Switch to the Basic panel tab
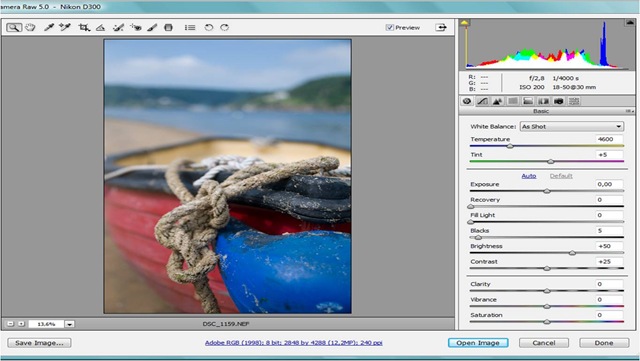This screenshot has height=361, width=640. [x=467, y=101]
